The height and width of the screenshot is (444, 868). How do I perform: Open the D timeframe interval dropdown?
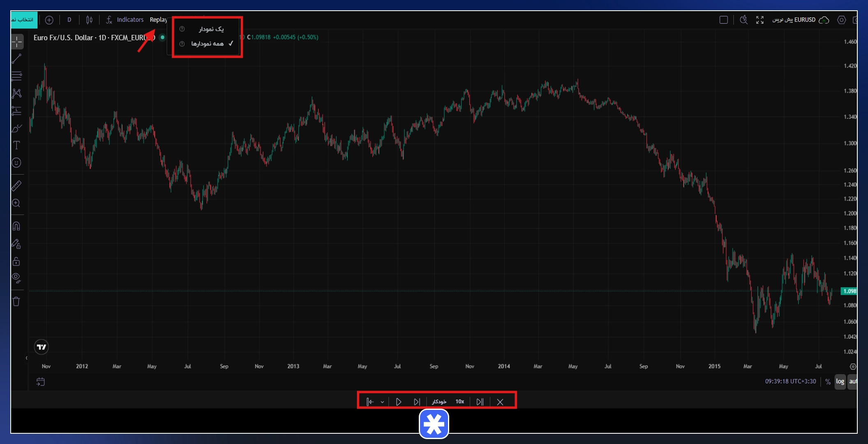(69, 20)
